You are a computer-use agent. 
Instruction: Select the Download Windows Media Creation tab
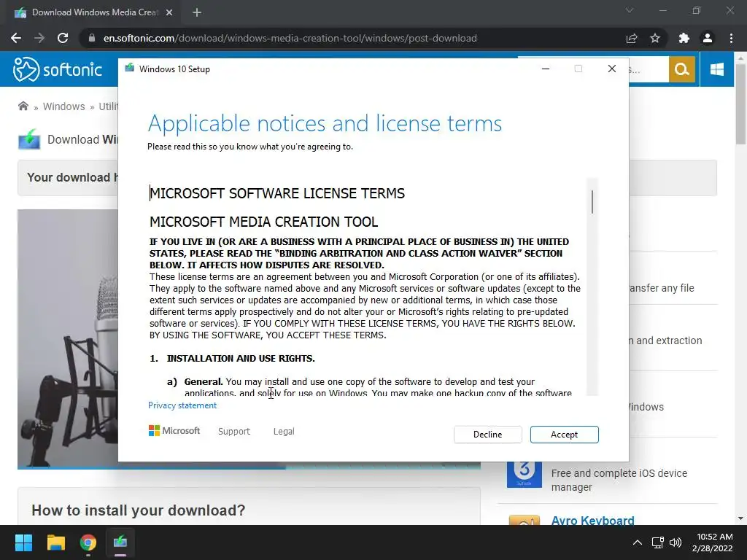[x=94, y=12]
